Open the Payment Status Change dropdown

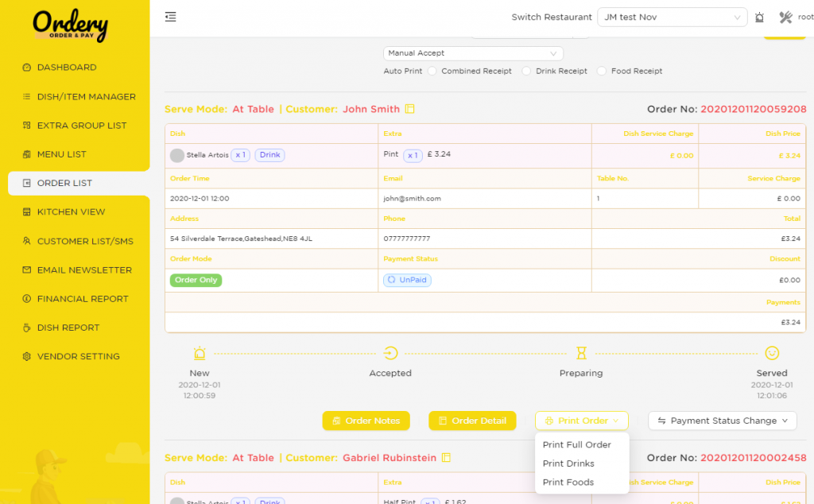(722, 421)
